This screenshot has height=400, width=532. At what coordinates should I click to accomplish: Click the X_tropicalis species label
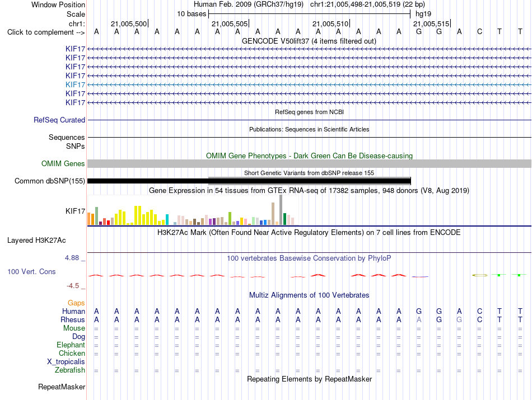tap(66, 362)
